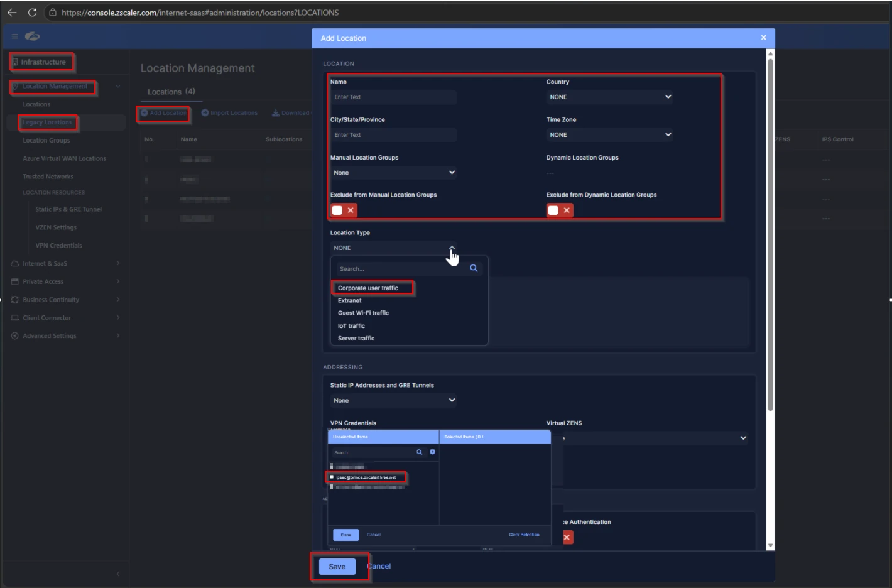The width and height of the screenshot is (892, 588).
Task: Click the Zscaler logo icon
Action: (x=32, y=36)
